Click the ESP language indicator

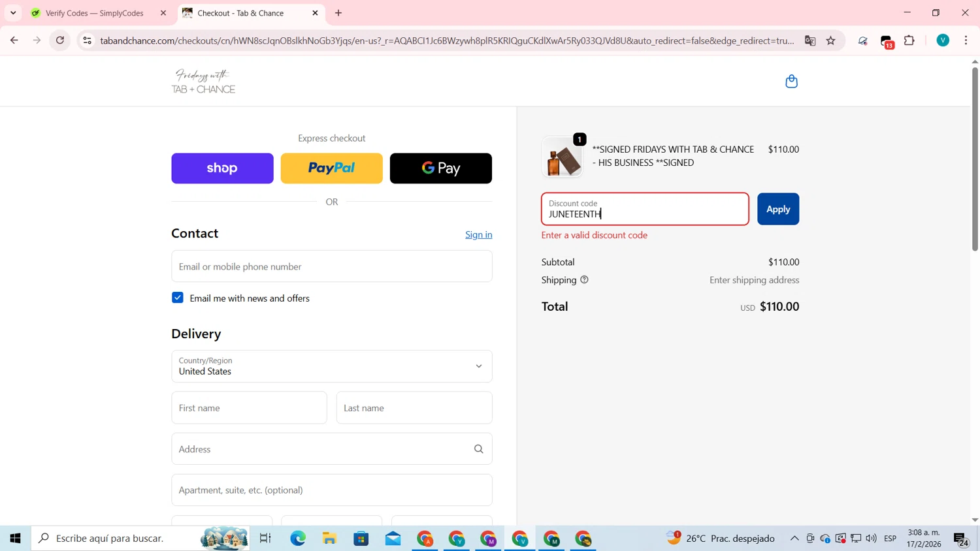tap(890, 539)
